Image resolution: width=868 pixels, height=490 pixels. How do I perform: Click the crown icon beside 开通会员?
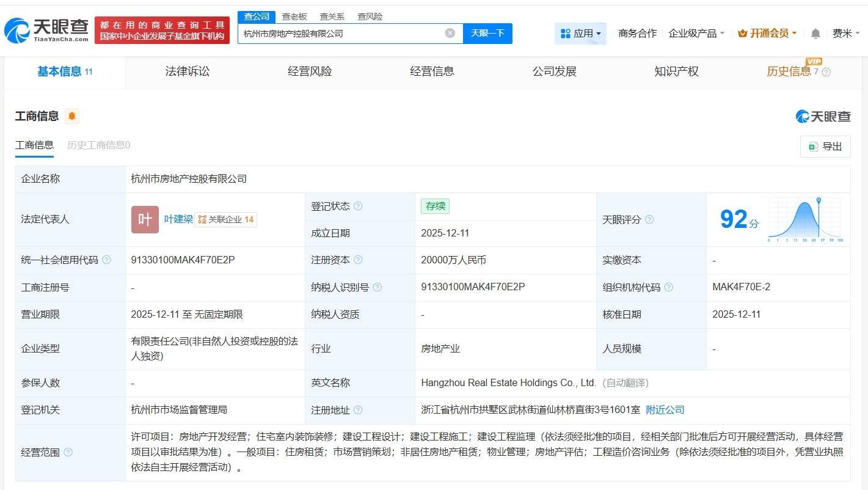(x=742, y=34)
